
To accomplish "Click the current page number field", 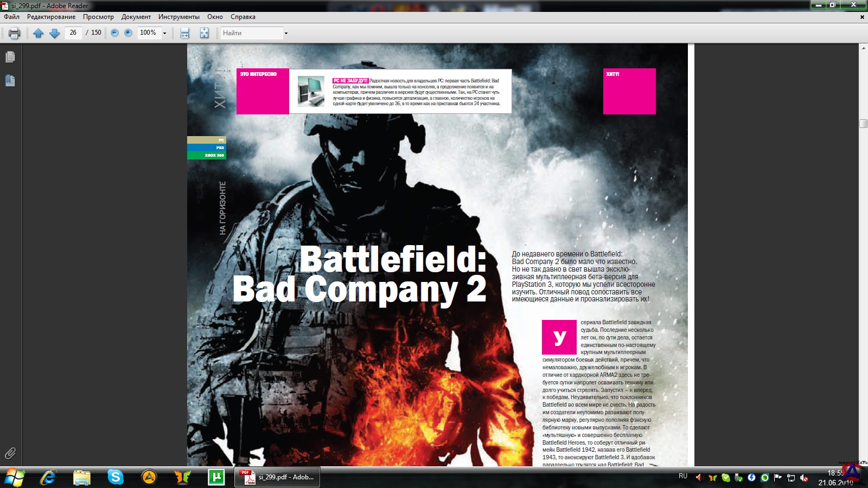I will pyautogui.click(x=73, y=33).
